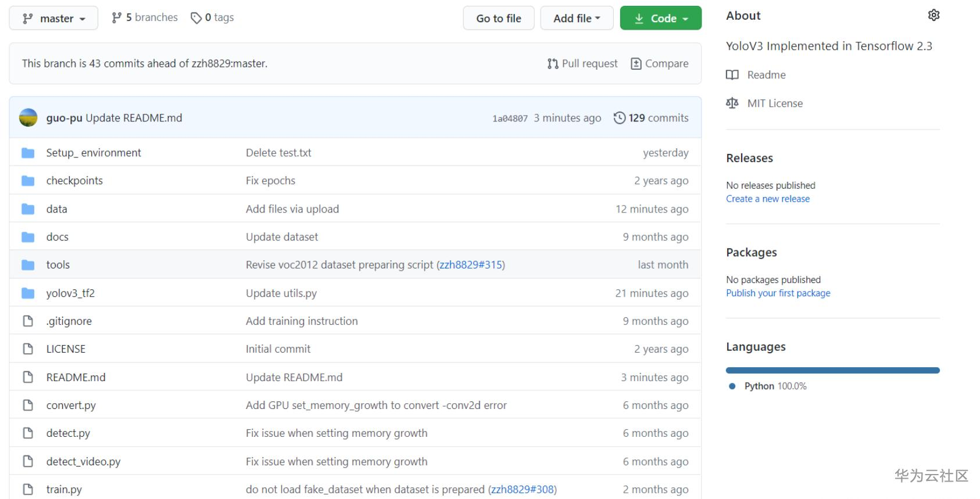Click the LICENSE file icon
This screenshot has height=499, width=980.
coord(28,349)
